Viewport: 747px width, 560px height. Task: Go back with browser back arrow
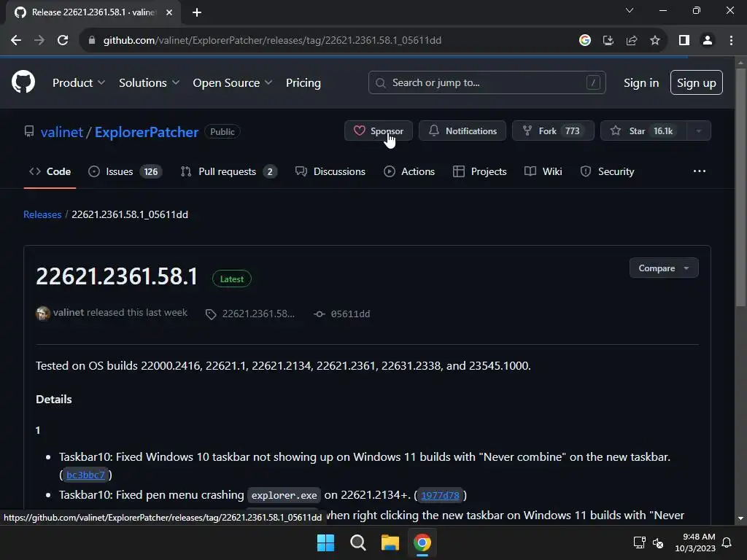coord(16,41)
